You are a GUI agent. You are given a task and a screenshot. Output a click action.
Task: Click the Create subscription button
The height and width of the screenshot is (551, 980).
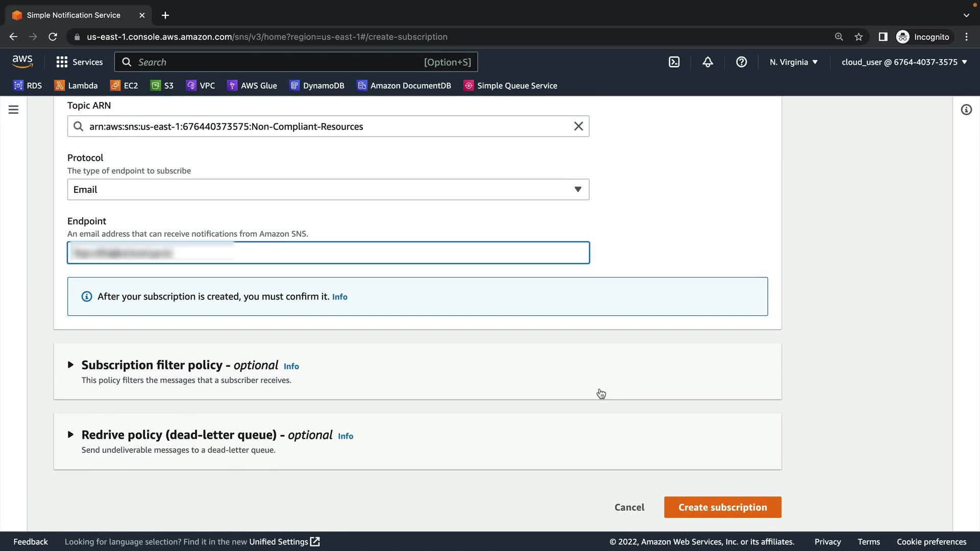click(722, 508)
